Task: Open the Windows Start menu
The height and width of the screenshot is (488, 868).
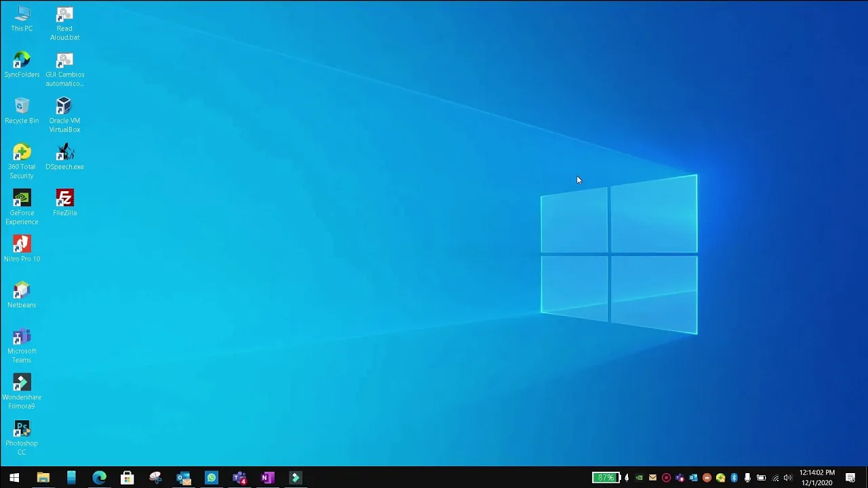Action: tap(14, 478)
